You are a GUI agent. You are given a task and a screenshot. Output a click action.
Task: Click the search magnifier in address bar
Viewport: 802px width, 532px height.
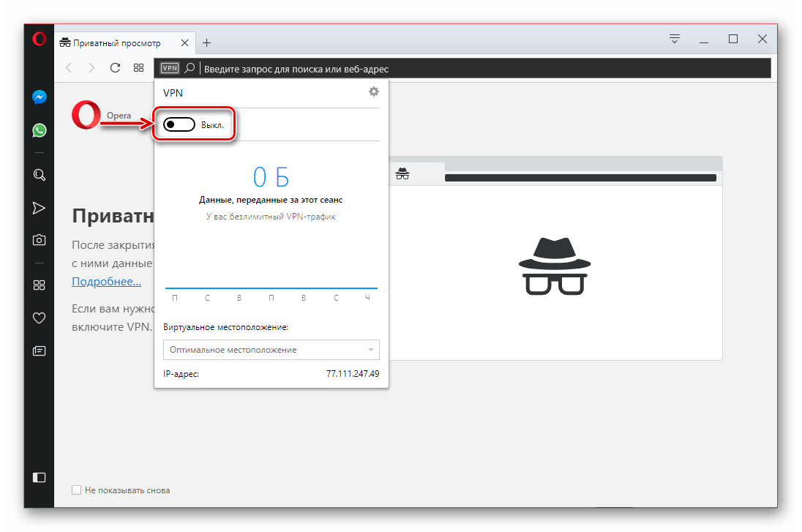tap(190, 67)
